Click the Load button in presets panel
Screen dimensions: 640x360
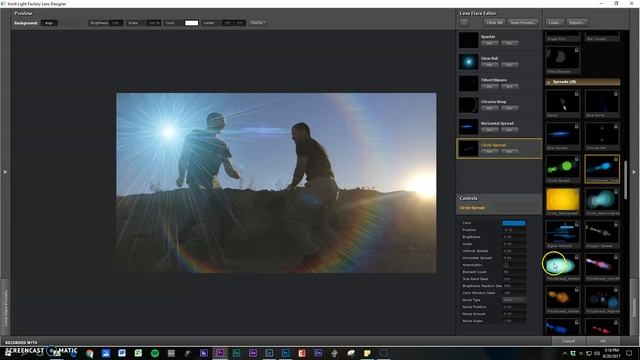point(555,22)
